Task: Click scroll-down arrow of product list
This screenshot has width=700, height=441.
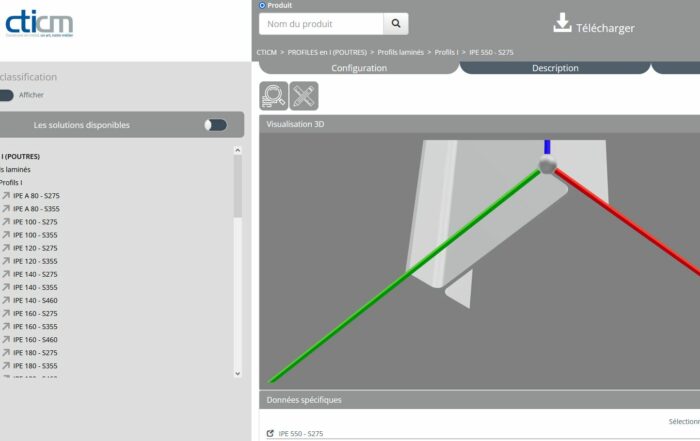Action: tap(237, 373)
